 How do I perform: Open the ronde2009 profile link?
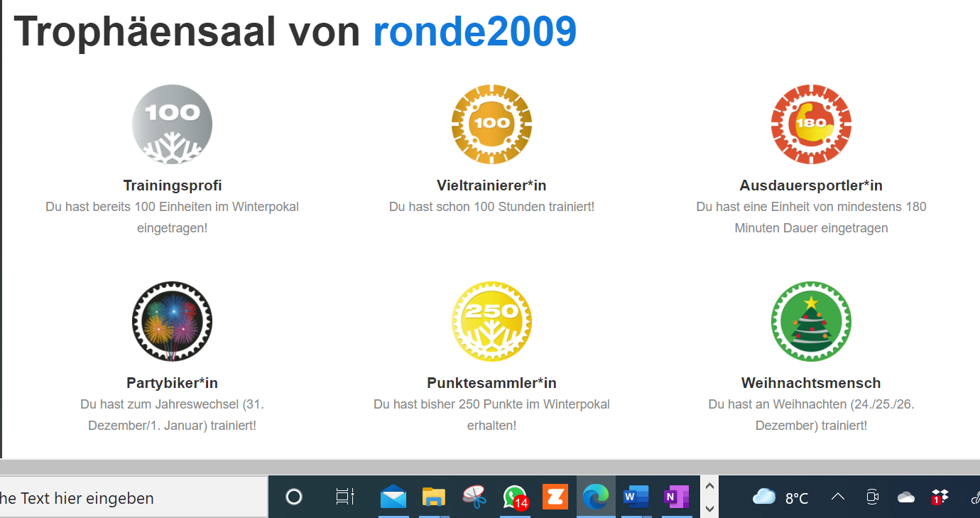pyautogui.click(x=475, y=31)
